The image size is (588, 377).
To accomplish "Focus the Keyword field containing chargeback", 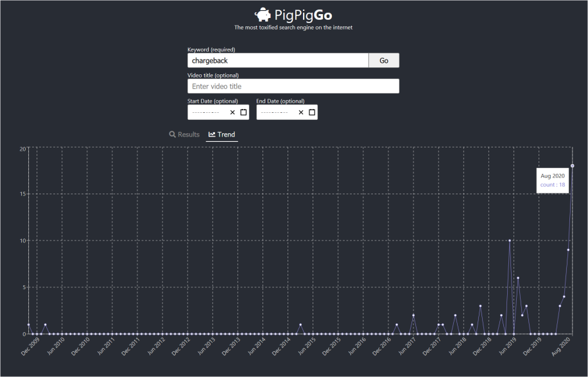I will click(278, 60).
